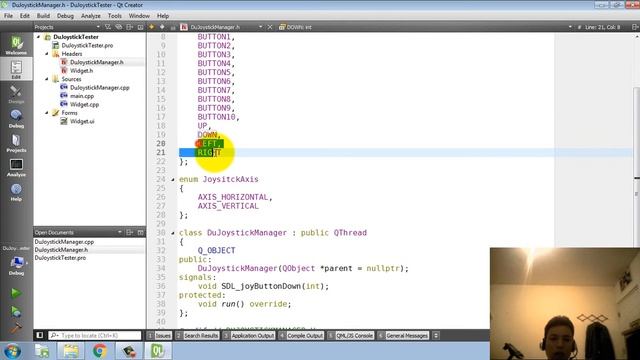This screenshot has height=360, width=640.
Task: Fold the enum JoysitckAxis block
Action: coord(173,179)
